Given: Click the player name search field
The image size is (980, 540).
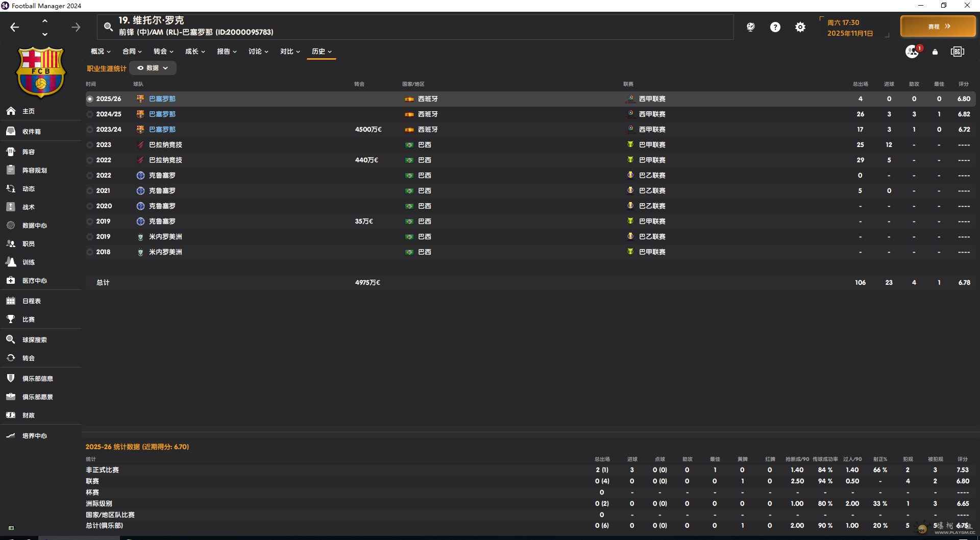Looking at the screenshot, I should point(415,27).
